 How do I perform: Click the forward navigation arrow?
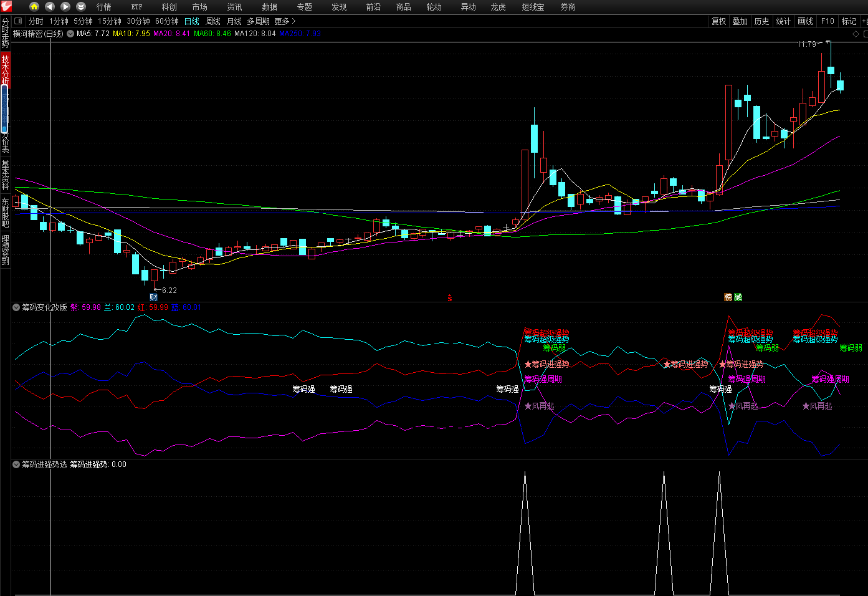tap(65, 6)
